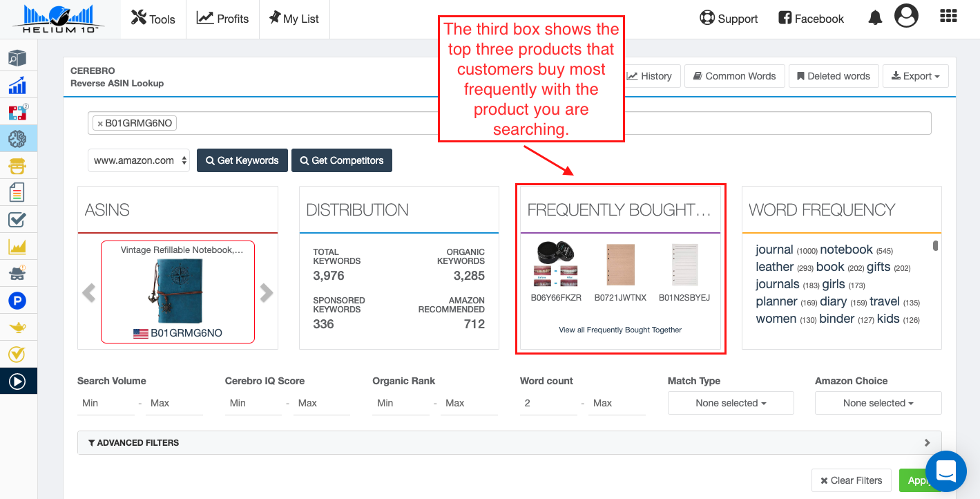980x499 pixels.
Task: Click the Word Frequency panel scrollbar
Action: coord(936,246)
